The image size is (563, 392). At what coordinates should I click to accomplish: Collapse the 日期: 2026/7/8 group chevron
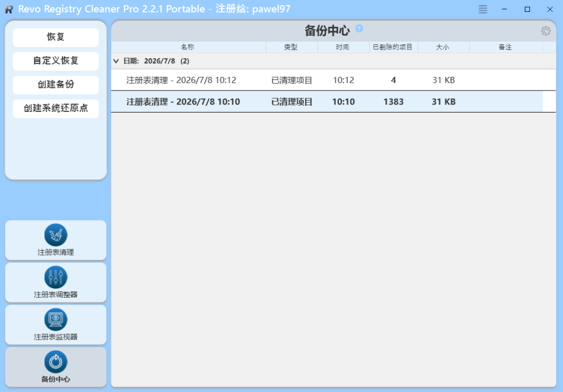point(116,61)
